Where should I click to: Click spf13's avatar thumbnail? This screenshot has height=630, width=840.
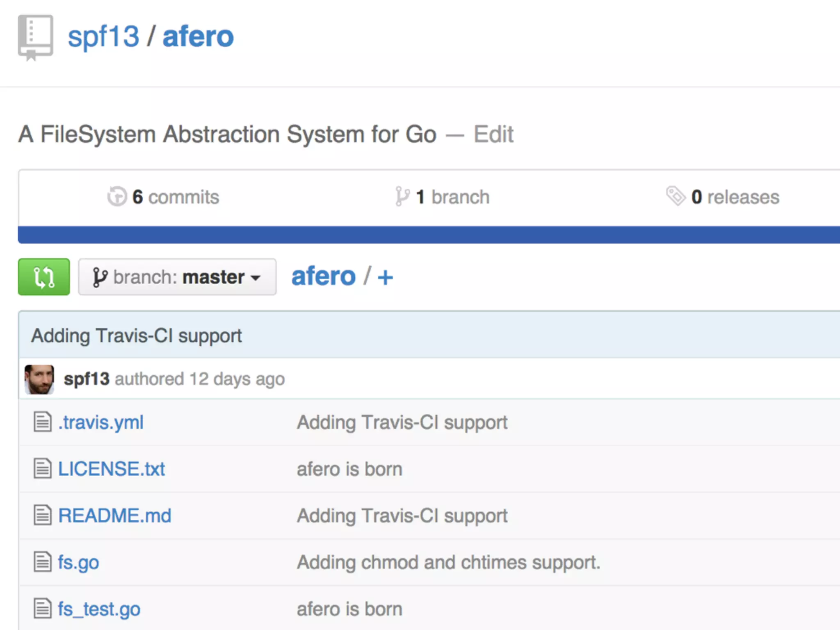tap(39, 379)
